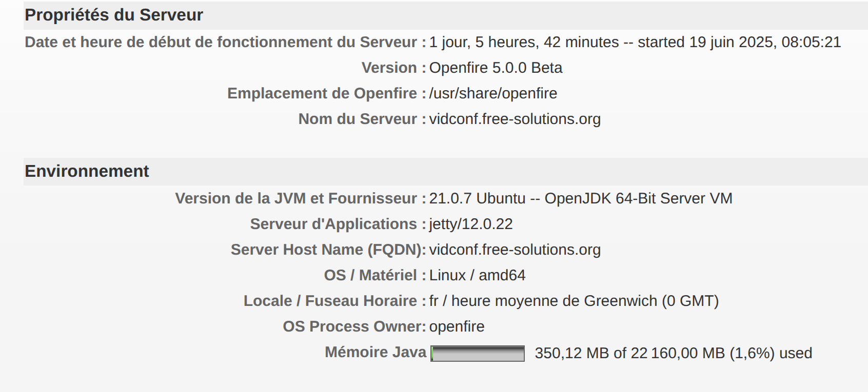Click the OS value 'Linux / amd64'
868x392 pixels.
click(477, 275)
